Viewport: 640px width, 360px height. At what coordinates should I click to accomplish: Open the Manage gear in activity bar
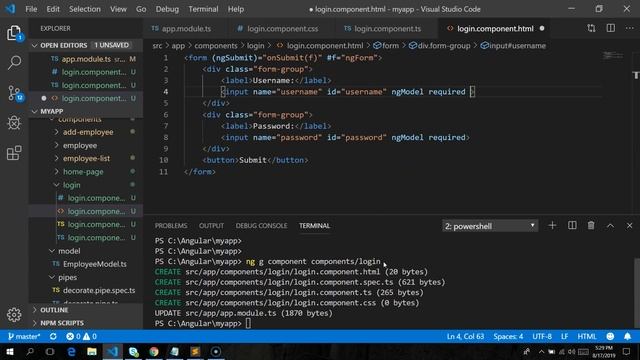[14, 315]
